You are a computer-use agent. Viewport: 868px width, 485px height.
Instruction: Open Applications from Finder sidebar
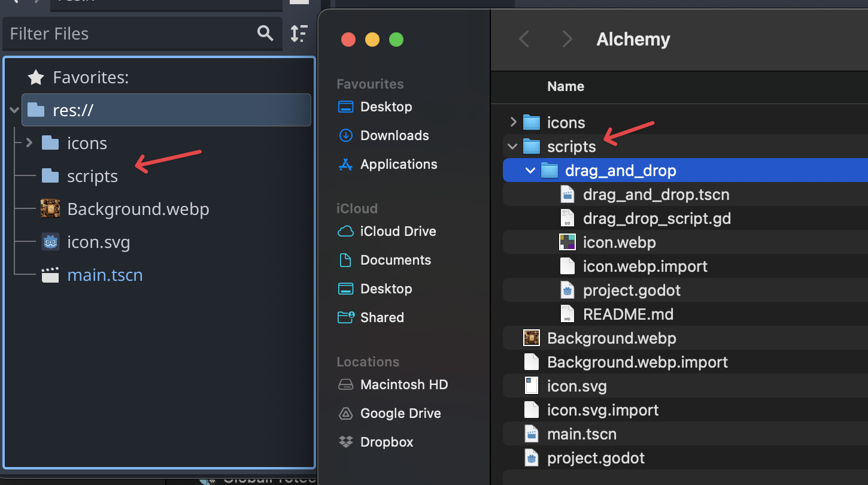pyautogui.click(x=398, y=164)
